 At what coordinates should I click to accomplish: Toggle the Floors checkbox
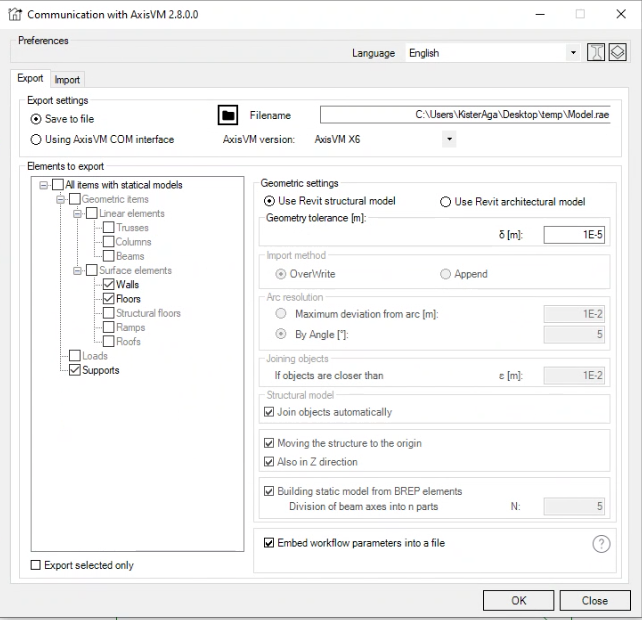[109, 299]
